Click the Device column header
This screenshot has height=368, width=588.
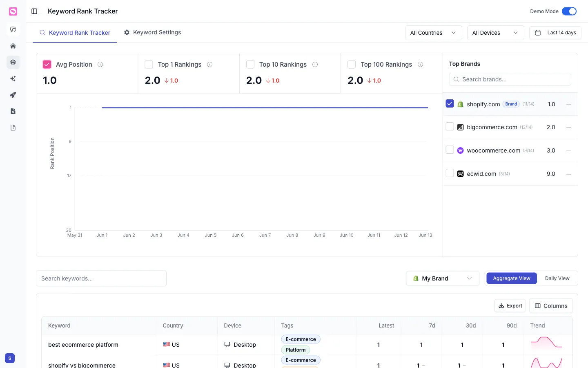(233, 326)
